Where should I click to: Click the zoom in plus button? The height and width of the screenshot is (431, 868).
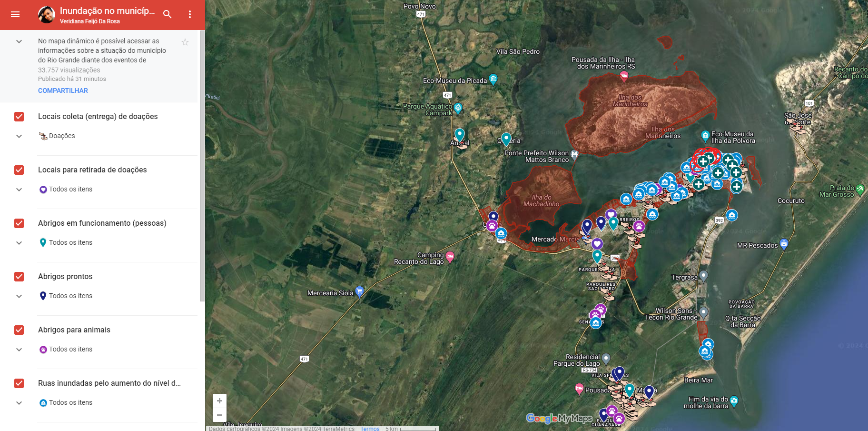pos(219,401)
